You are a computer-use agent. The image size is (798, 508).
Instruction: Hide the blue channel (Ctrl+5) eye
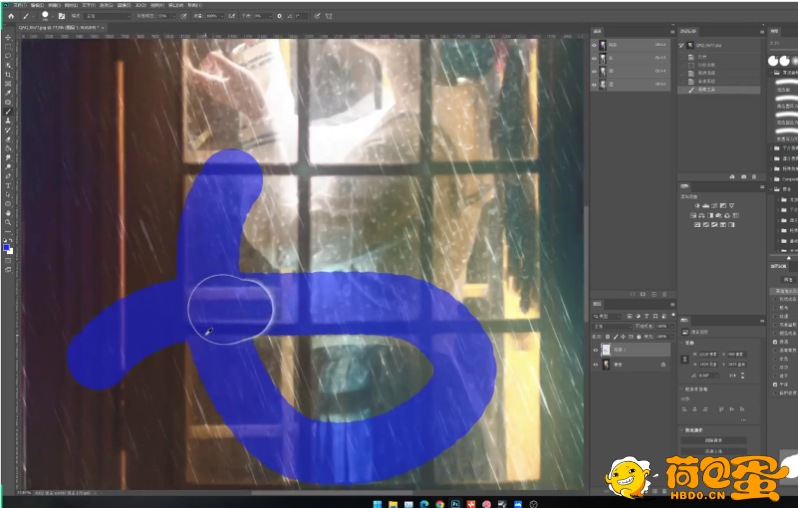coord(594,84)
